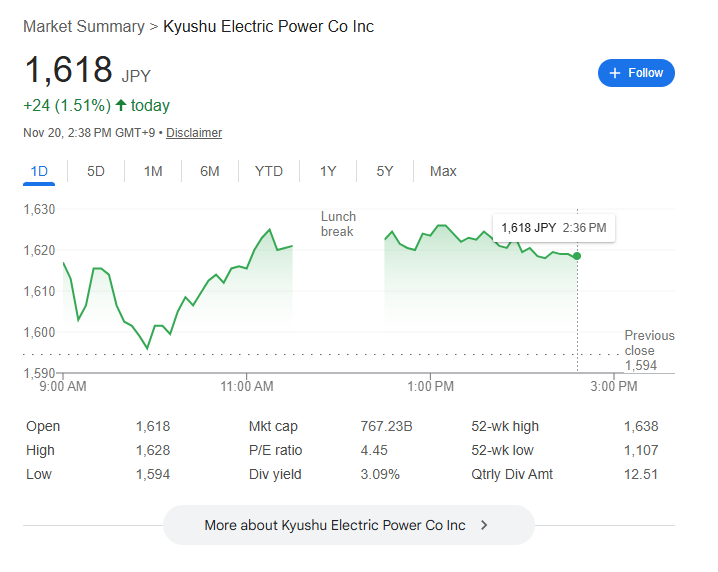Click the High value 1,628
718x572 pixels.
[153, 450]
